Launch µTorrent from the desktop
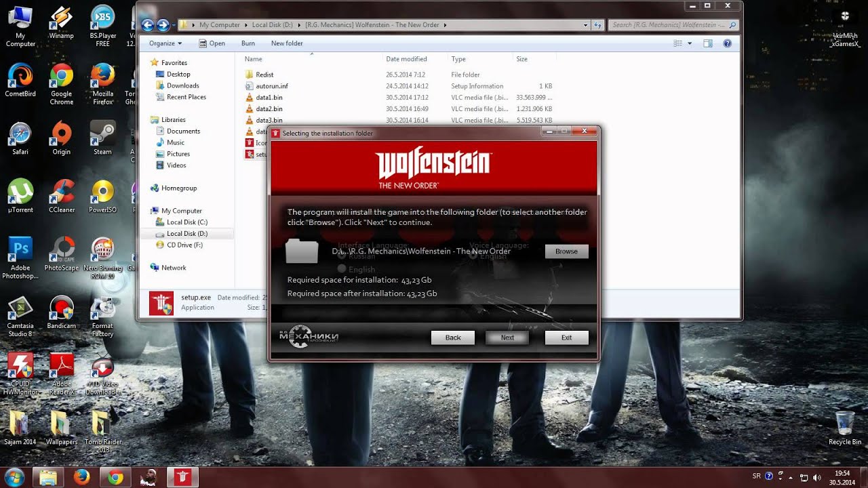 20,197
